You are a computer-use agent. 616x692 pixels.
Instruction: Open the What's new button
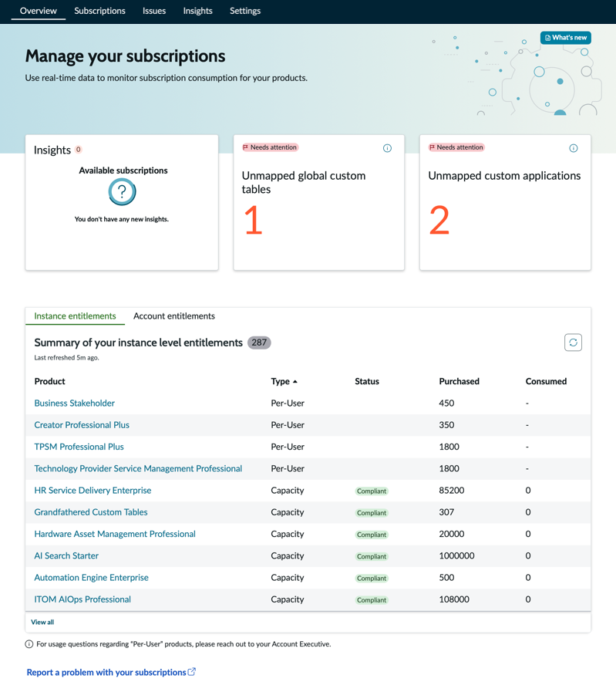[x=565, y=38]
